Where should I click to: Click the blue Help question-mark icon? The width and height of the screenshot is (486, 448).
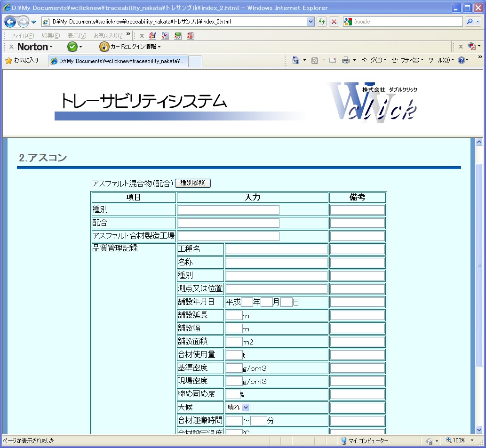pyautogui.click(x=461, y=60)
